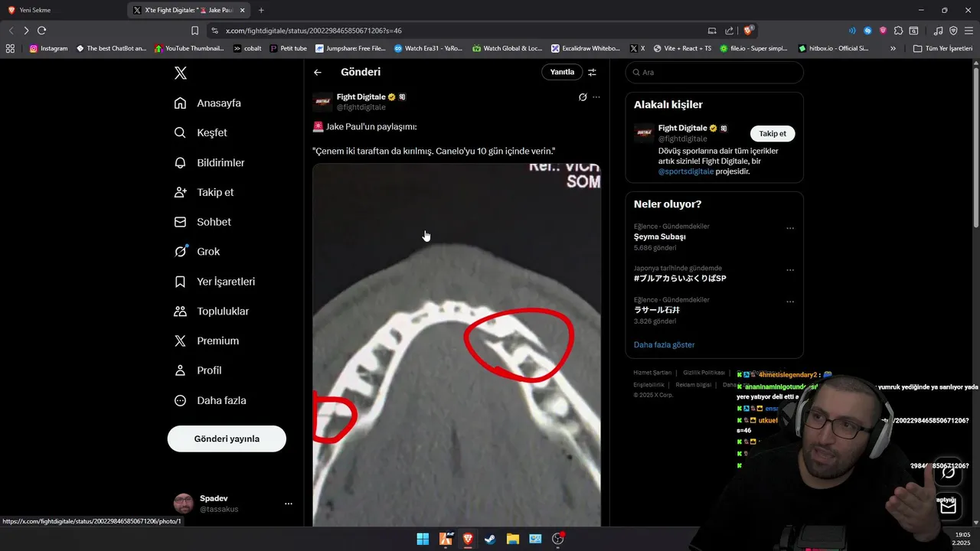Open three-dot menu on the Fight Digitale post

pyautogui.click(x=596, y=97)
